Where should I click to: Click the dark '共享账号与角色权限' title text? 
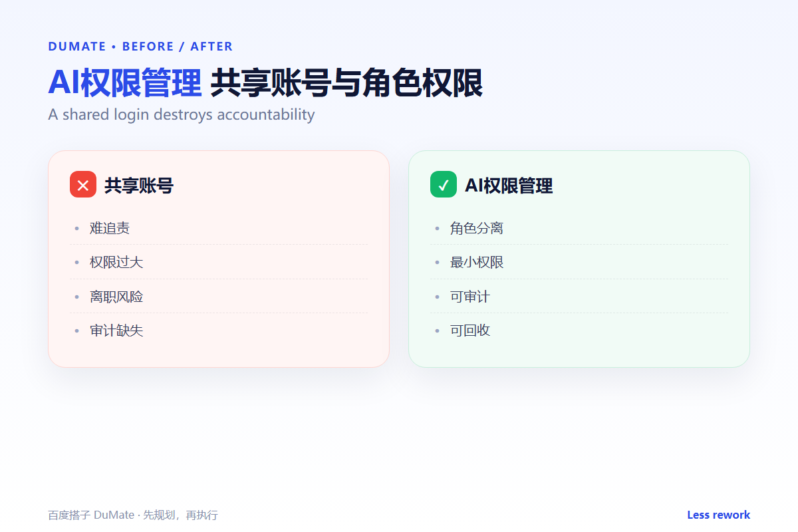click(346, 83)
